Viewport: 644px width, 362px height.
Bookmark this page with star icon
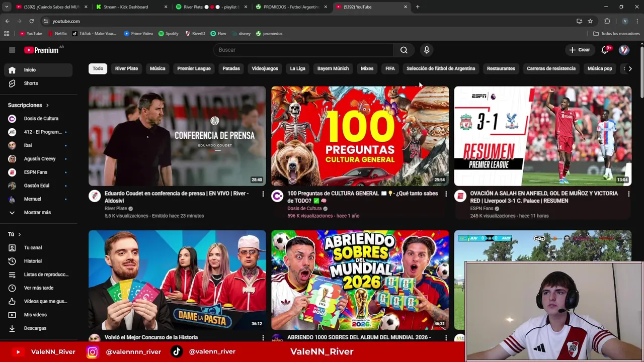coord(590,21)
